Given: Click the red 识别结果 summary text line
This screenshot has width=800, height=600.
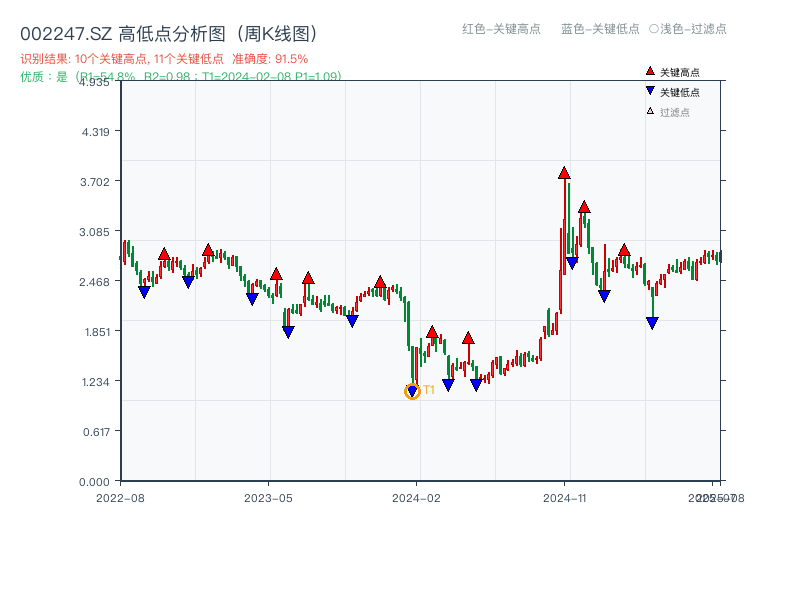Looking at the screenshot, I should coord(164,59).
